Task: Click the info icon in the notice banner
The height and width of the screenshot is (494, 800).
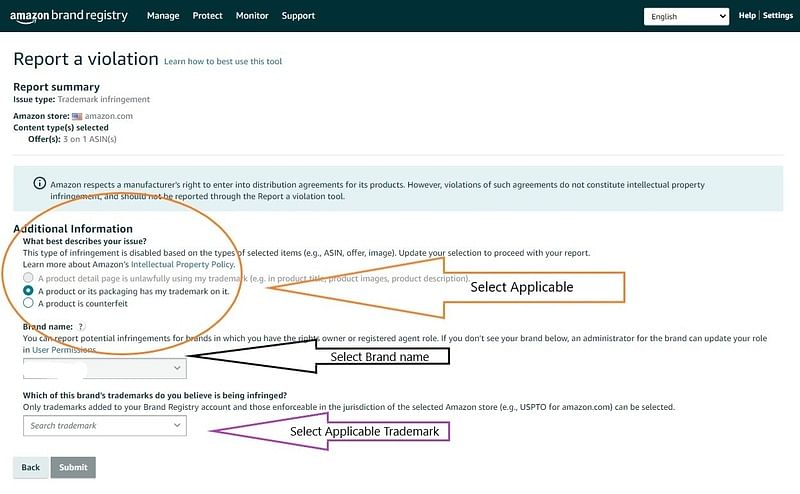Action: [x=39, y=183]
